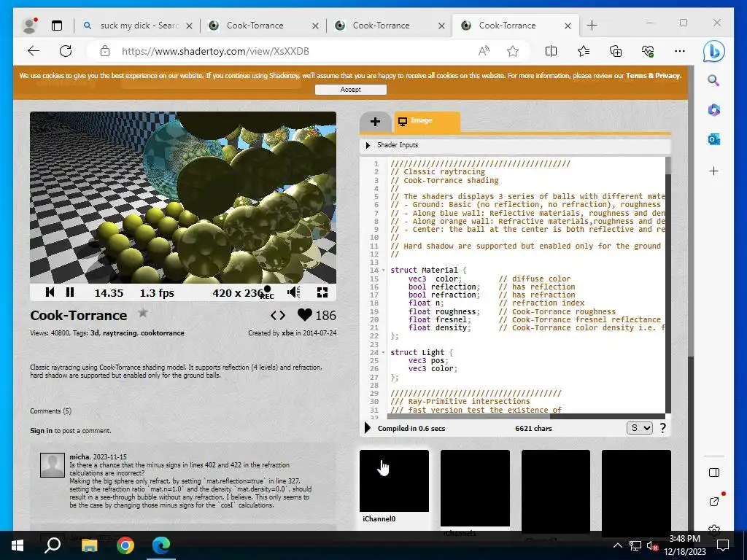This screenshot has width=747, height=560.
Task: Add page to favorites star
Action: coord(513,51)
